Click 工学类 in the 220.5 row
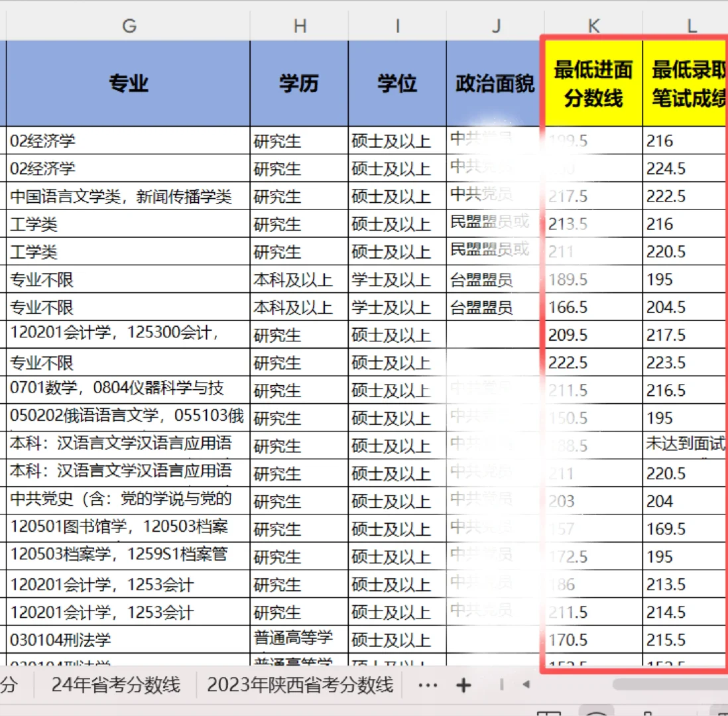 click(x=128, y=252)
